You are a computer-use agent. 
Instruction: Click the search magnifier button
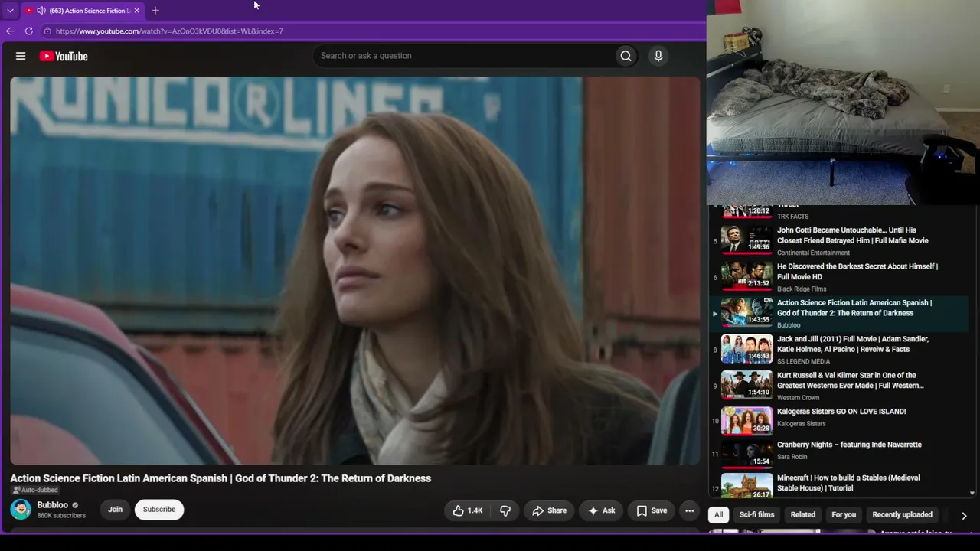[626, 56]
